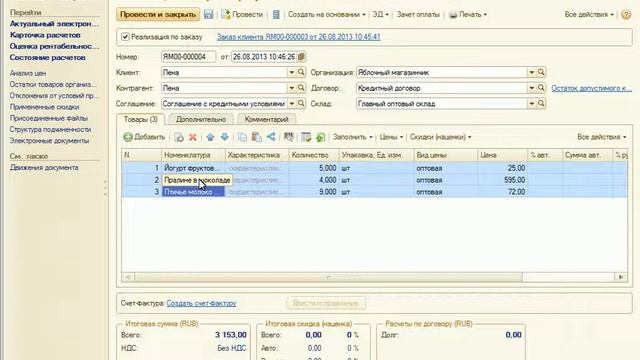Screen dimensions: 640x360
Task: Click the help question mark icon
Action: (x=626, y=14)
